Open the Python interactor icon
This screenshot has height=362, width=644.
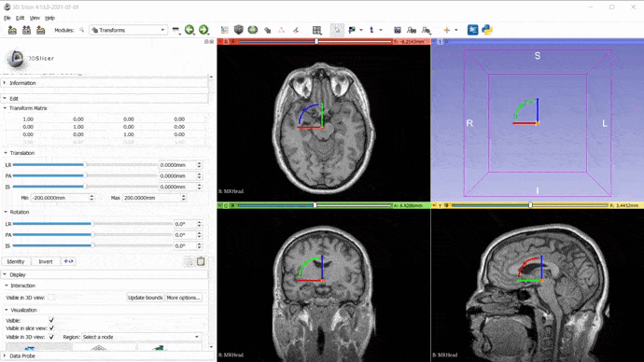(x=487, y=30)
